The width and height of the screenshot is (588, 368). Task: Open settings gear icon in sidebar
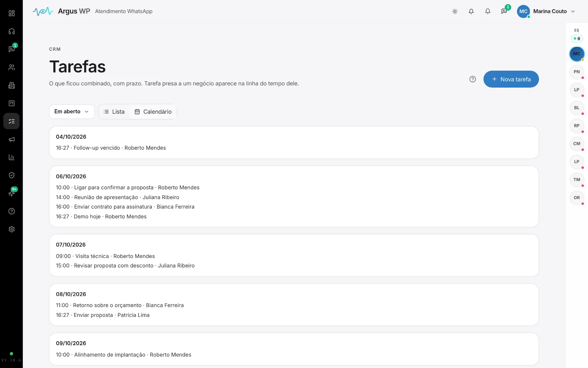point(11,229)
